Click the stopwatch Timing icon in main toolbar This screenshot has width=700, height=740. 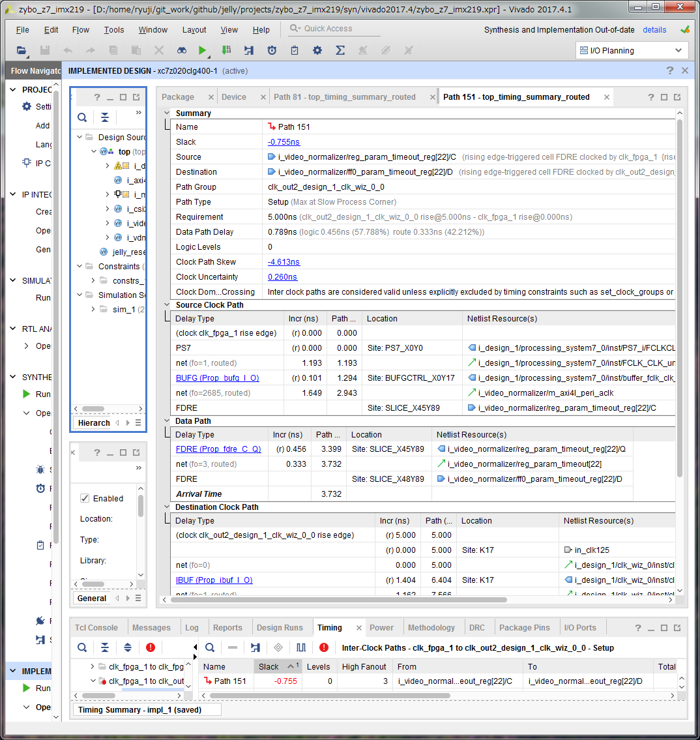(x=272, y=50)
